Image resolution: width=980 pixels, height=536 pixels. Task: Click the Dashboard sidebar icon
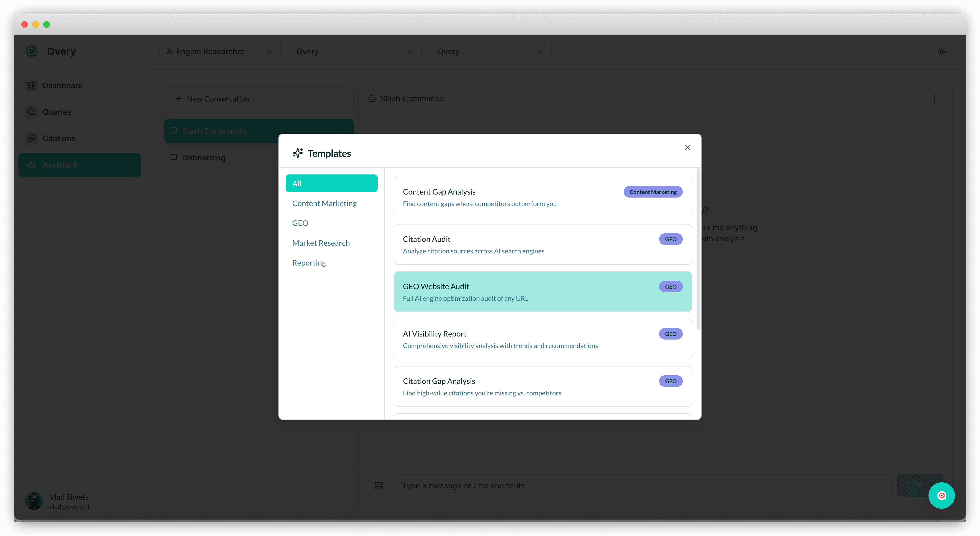pos(32,86)
